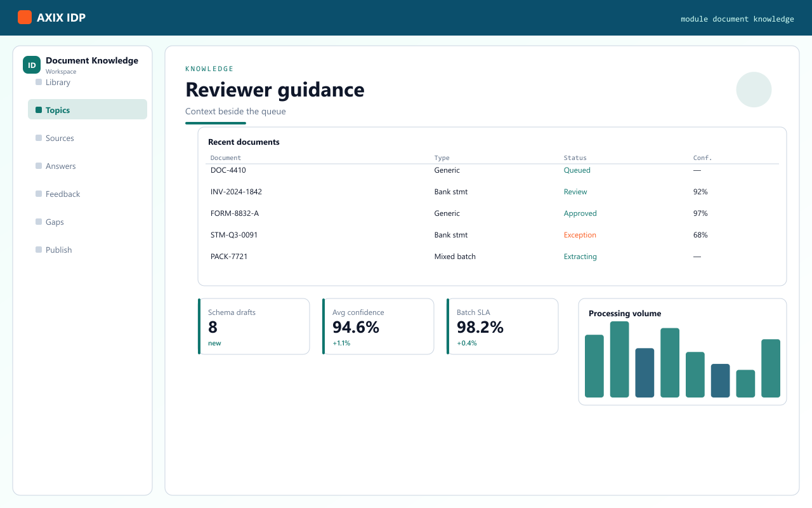Click the orange AXIX IDP logo square
Screen dimensions: 812x508
pos(25,17)
